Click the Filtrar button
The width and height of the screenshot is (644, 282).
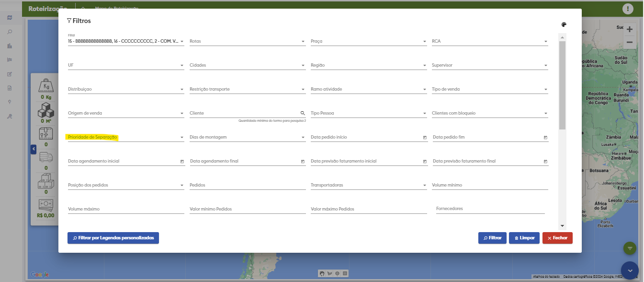[x=492, y=238]
